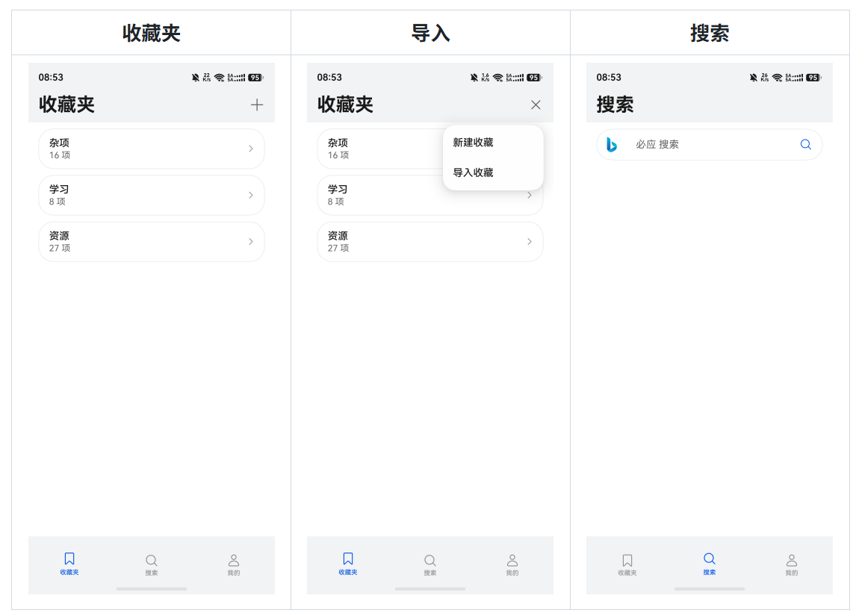
Task: Click the 16 项 count in 收藏夹 panel
Action: pos(60,155)
